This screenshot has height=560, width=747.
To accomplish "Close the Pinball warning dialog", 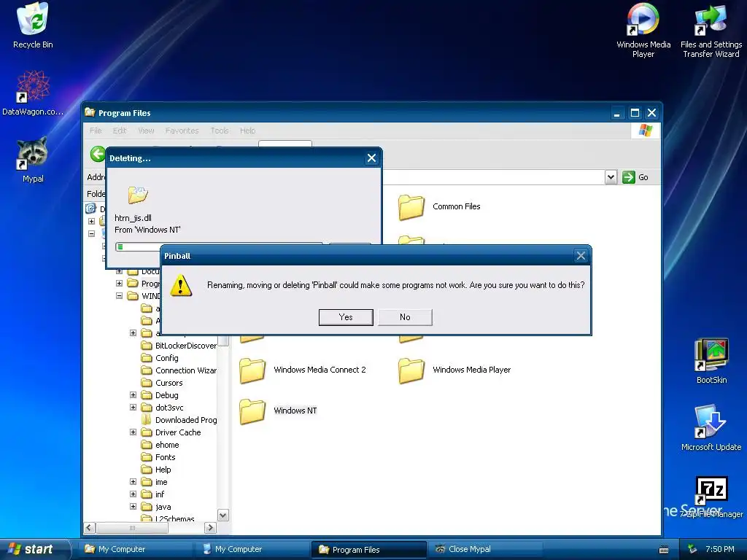I will tap(581, 256).
